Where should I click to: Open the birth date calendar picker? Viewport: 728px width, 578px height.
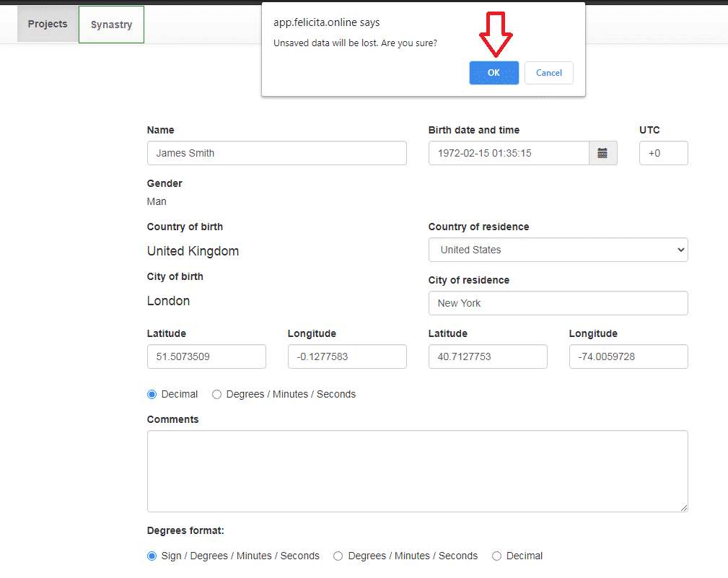[602, 153]
